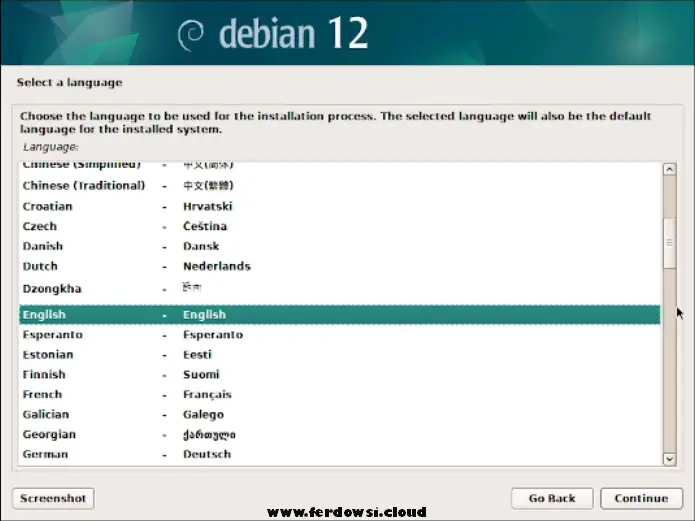695x521 pixels.
Task: Select Finnish - Suomi language
Action: 45,375
